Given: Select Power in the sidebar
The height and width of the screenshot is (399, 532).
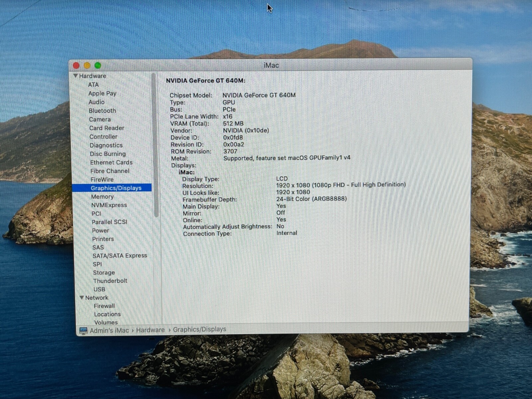Looking at the screenshot, I should [x=100, y=230].
